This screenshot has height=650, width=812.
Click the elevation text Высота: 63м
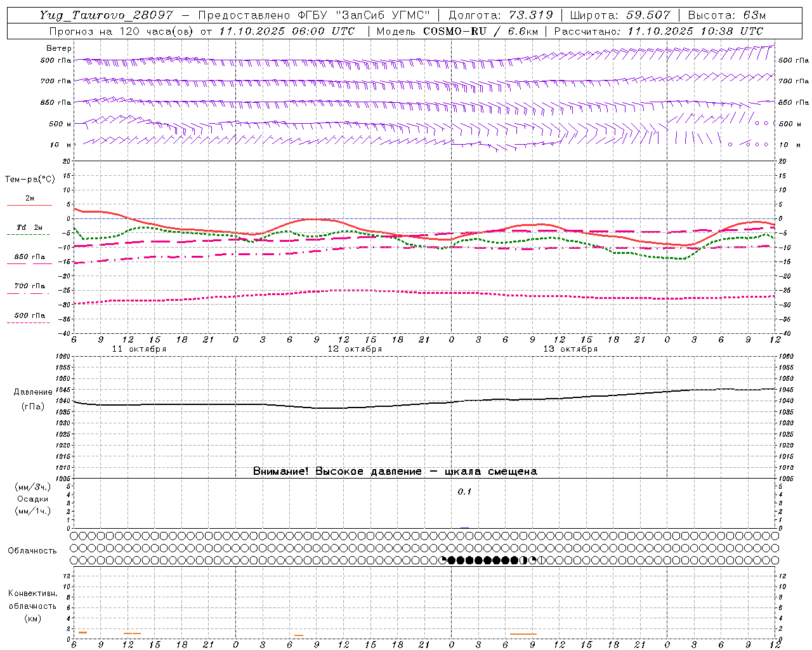726,15
